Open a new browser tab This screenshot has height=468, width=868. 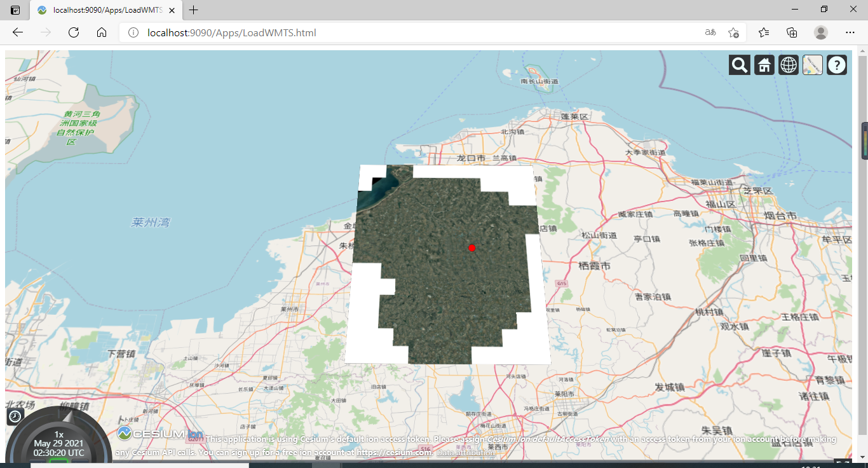(194, 10)
